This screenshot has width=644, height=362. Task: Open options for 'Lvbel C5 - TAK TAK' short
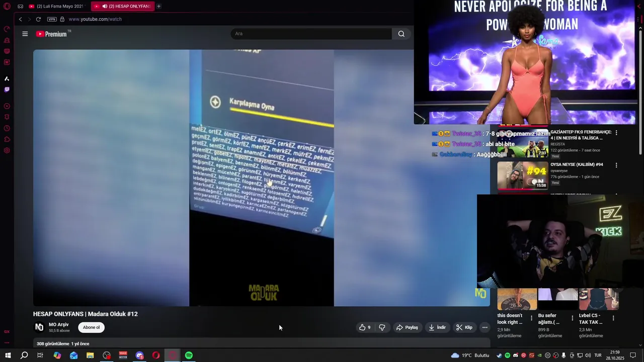pos(613,318)
